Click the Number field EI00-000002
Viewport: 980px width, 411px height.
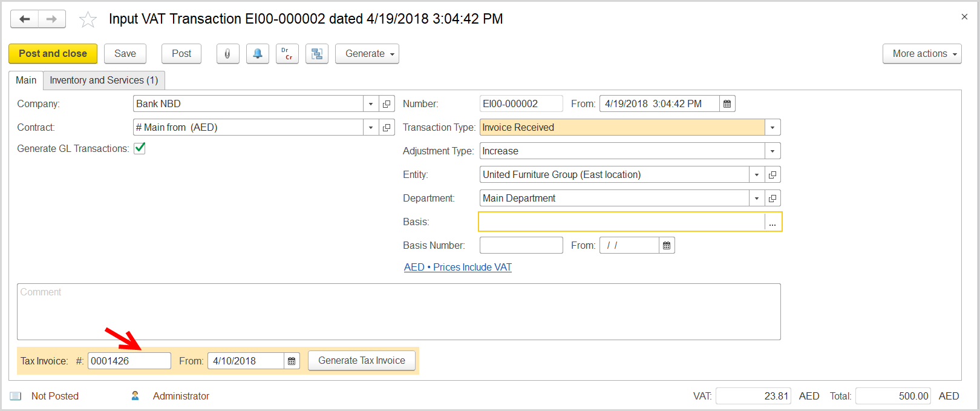tap(521, 104)
